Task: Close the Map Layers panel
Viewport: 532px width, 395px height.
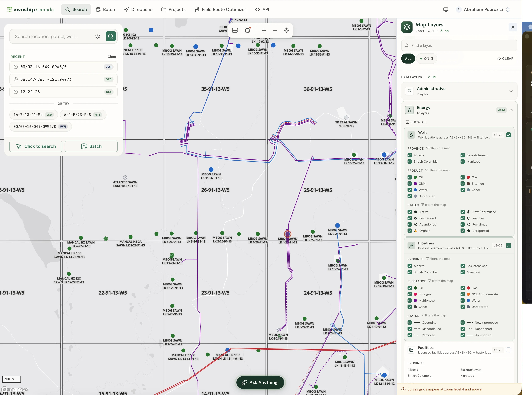Action: point(513,27)
